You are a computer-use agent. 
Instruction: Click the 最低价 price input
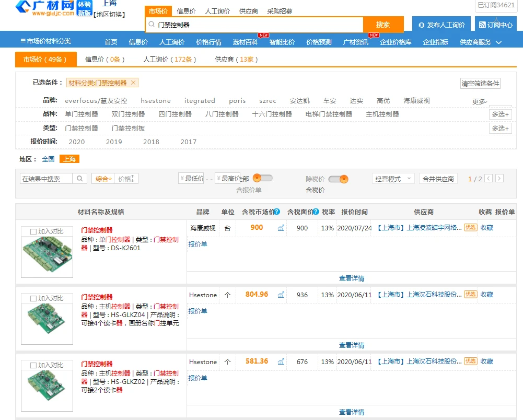tap(191, 179)
